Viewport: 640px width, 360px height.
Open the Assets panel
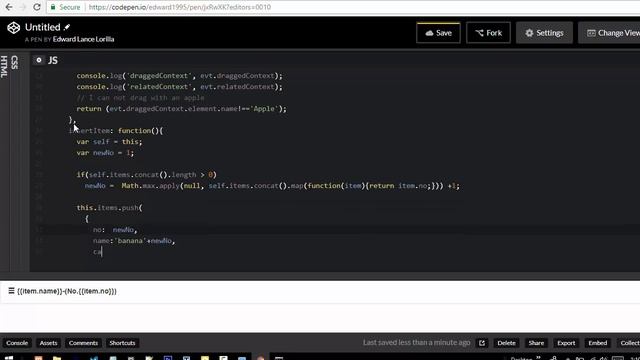click(48, 343)
